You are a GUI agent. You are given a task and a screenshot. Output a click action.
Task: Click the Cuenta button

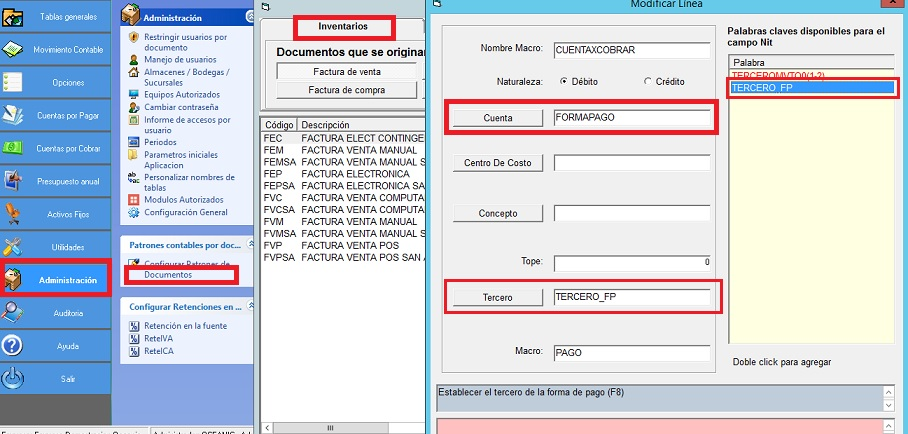[x=497, y=118]
